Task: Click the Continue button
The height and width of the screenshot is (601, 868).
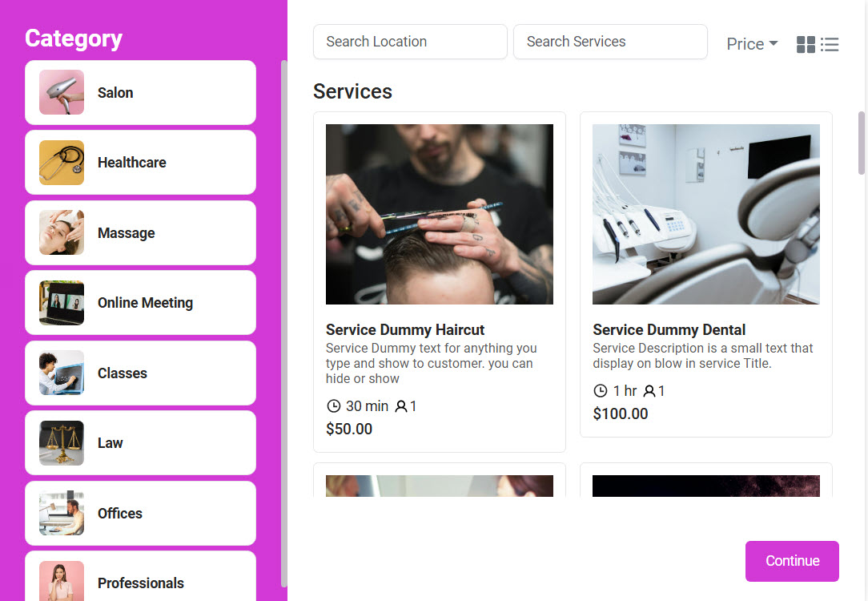Action: (x=792, y=561)
